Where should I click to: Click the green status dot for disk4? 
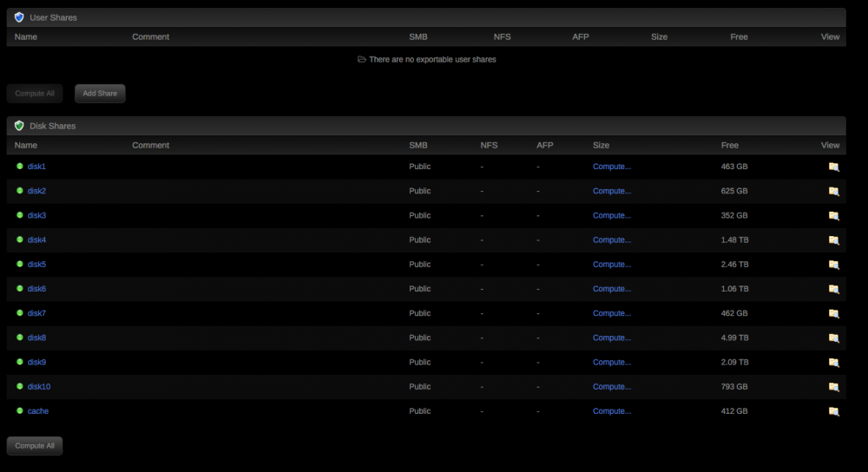[20, 239]
